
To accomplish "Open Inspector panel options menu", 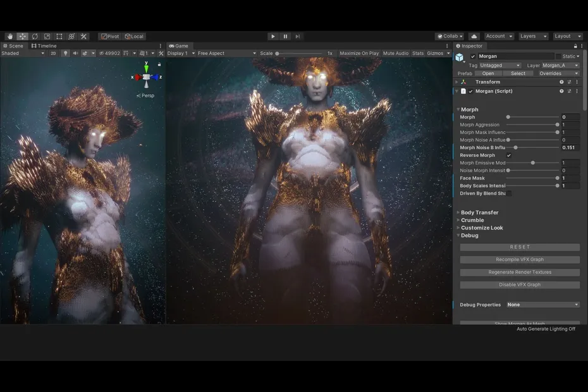I will click(x=582, y=46).
